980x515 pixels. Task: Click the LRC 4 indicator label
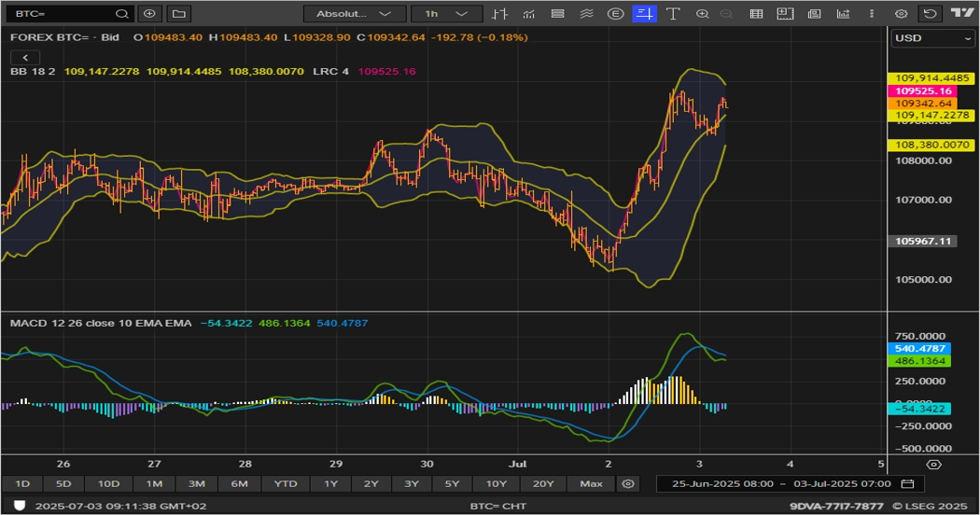click(330, 71)
